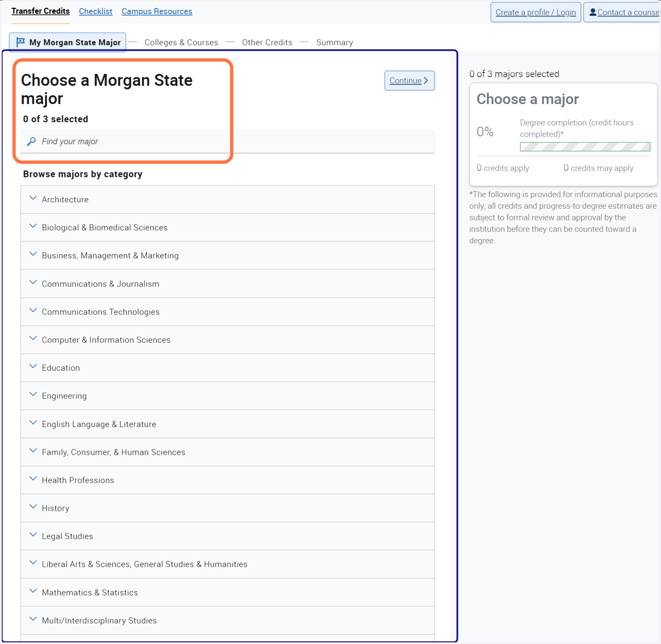Viewport: 661px width, 644px height.
Task: Click the magnifier icon in Find your major
Action: pos(31,142)
